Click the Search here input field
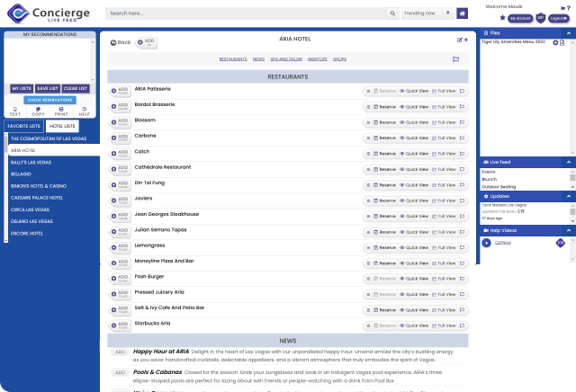This screenshot has width=576, height=392. point(246,13)
